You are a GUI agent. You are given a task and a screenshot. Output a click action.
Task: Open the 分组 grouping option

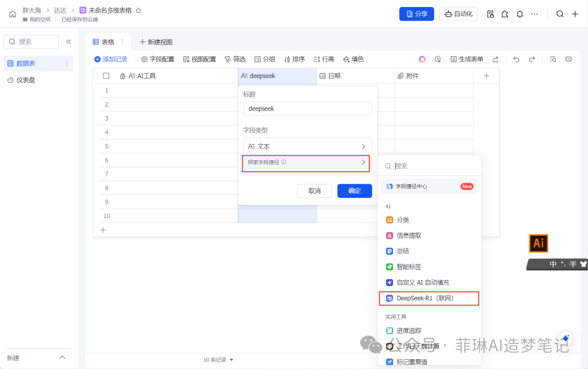(265, 59)
